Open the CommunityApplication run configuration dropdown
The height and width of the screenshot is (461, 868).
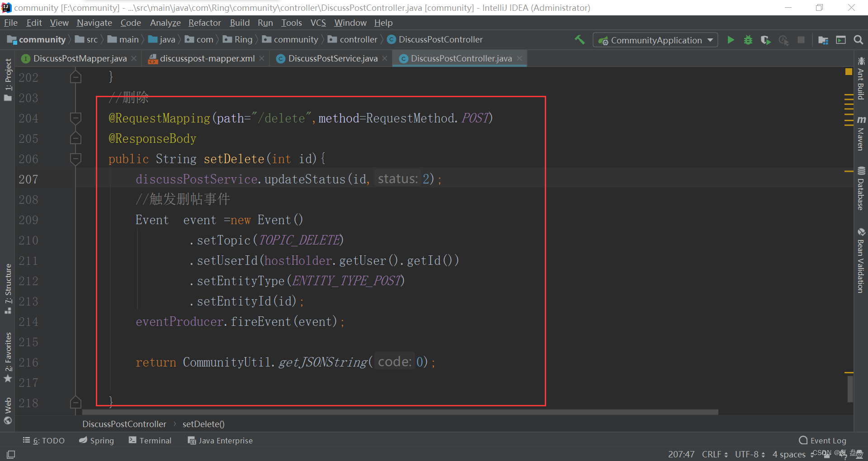click(x=655, y=40)
